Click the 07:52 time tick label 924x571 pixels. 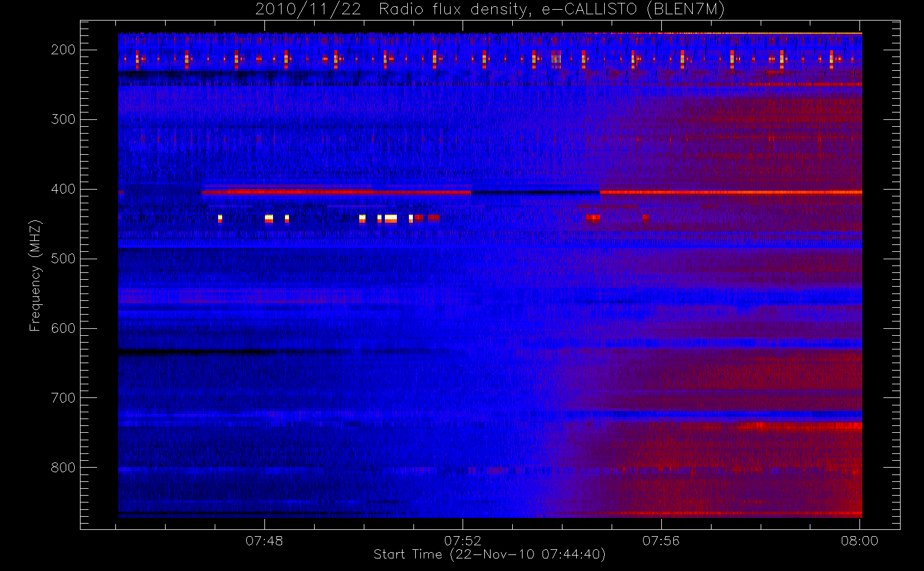click(x=463, y=541)
